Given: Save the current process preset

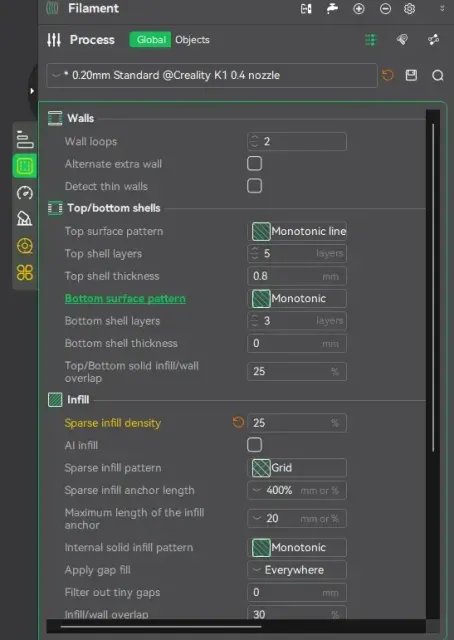Looking at the screenshot, I should coord(411,75).
